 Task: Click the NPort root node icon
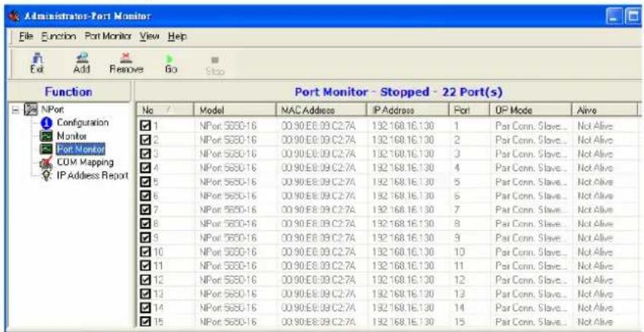click(33, 109)
